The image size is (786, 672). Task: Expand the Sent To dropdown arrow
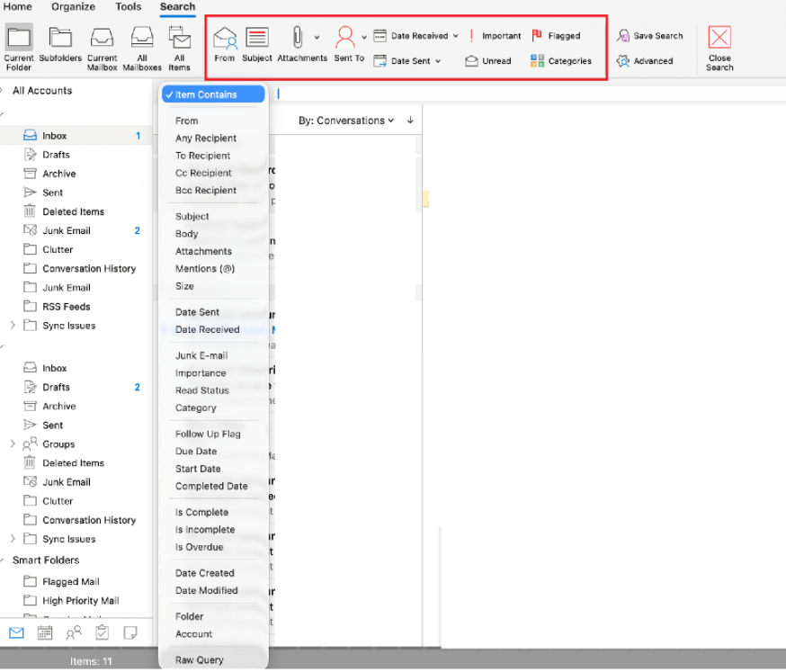(x=364, y=38)
